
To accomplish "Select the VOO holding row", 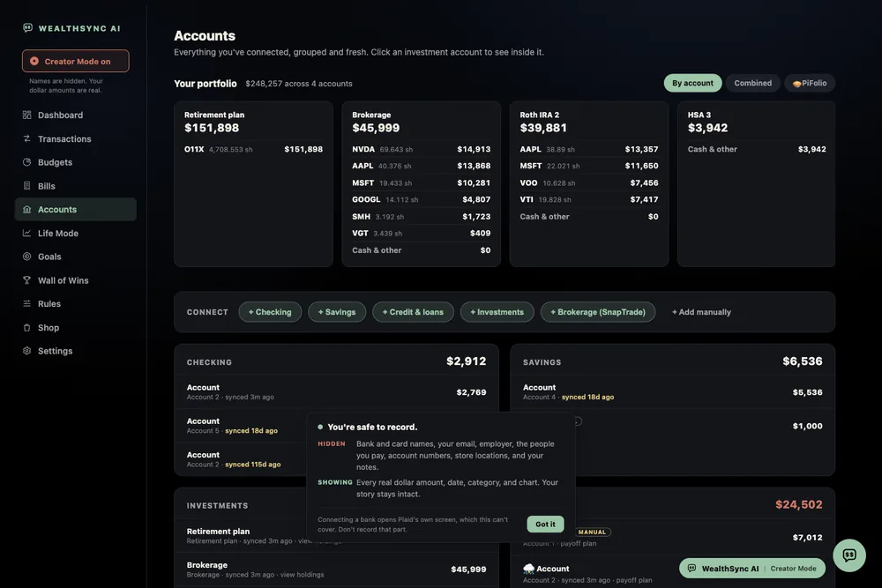I will click(589, 182).
